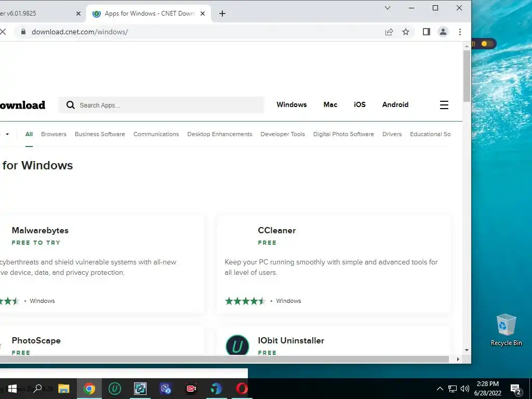The width and height of the screenshot is (532, 399).
Task: Open the Malwarebytes app listing
Action: [40, 230]
